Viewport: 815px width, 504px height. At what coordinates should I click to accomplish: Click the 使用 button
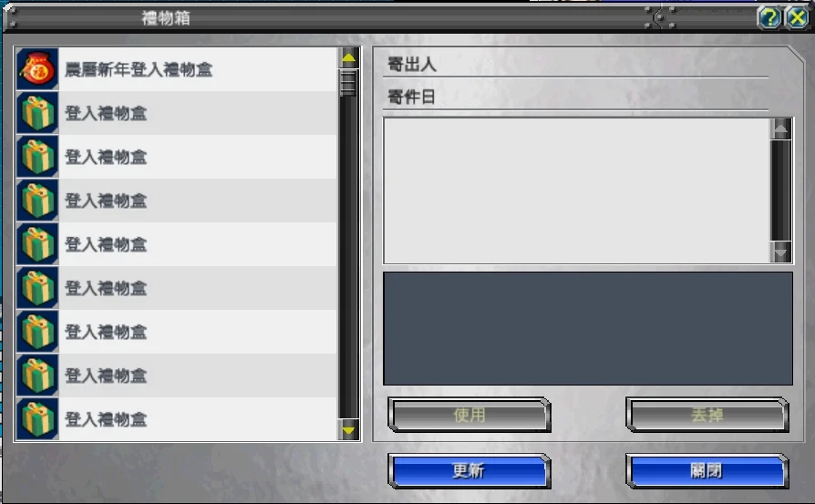(469, 415)
